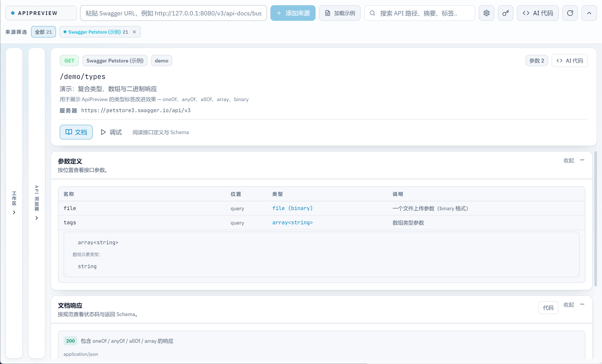Click the 名称 column header
Image resolution: width=602 pixels, height=364 pixels.
(69, 194)
